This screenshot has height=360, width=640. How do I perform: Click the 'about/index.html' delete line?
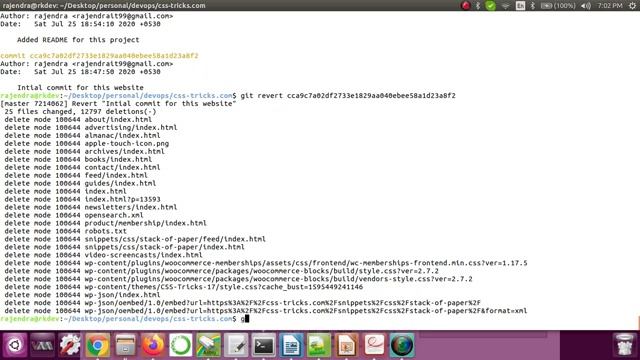[x=78, y=119]
